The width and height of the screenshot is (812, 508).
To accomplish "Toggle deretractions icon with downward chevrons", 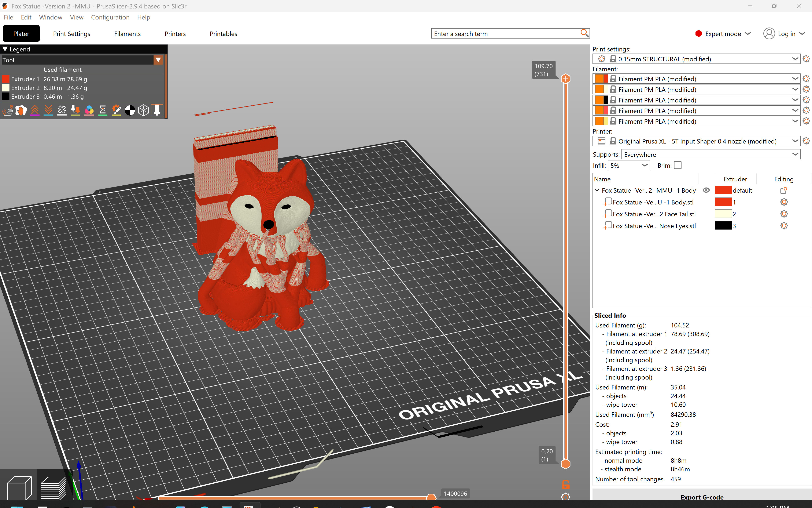I will (48, 110).
